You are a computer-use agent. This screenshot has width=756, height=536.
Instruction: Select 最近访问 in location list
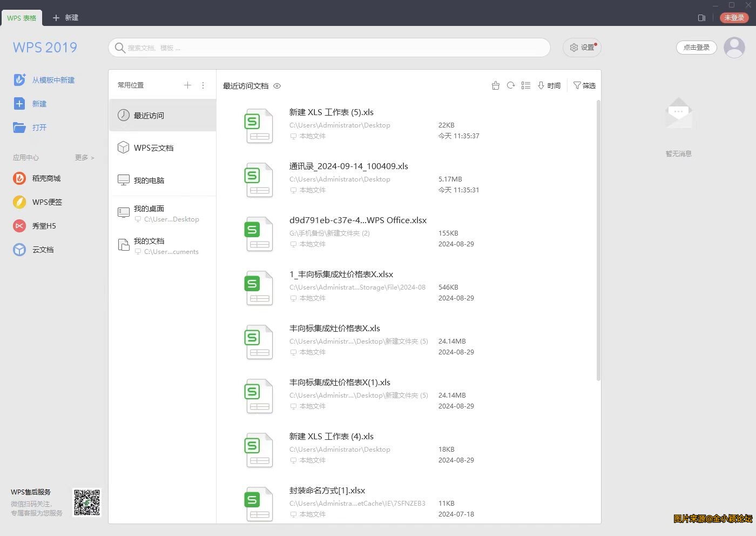coord(163,115)
